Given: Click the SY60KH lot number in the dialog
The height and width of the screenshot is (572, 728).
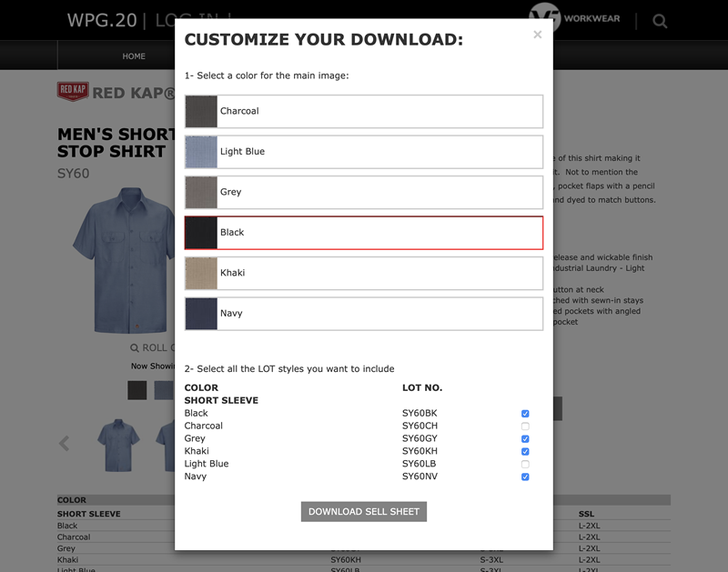Looking at the screenshot, I should [x=420, y=451].
